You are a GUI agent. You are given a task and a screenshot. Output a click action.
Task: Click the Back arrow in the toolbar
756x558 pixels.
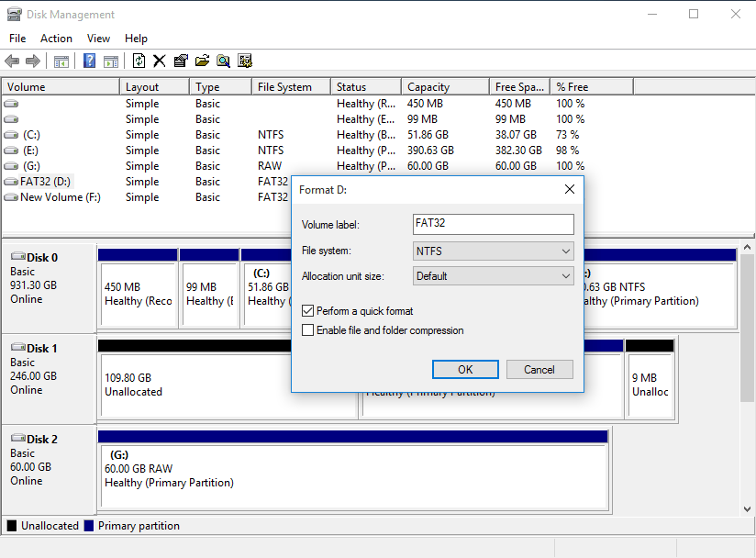(x=12, y=61)
